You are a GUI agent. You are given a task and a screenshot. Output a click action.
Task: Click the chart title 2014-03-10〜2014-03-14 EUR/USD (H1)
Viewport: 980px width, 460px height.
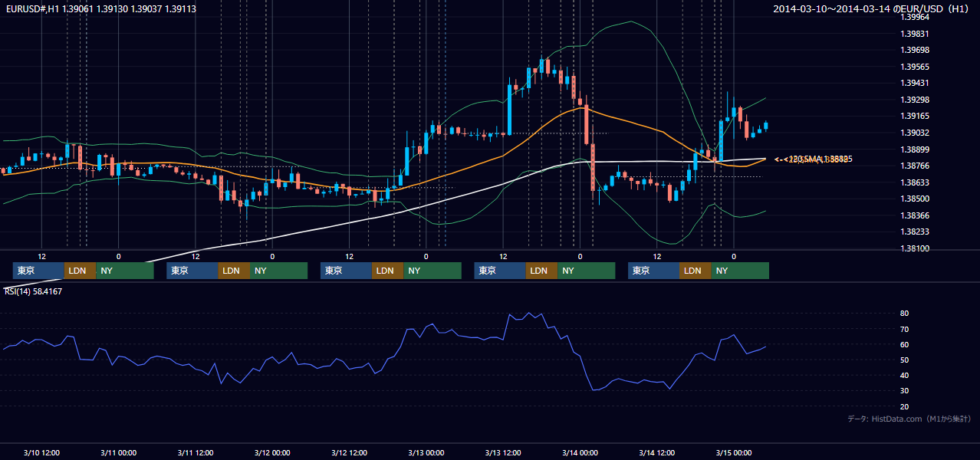(872, 9)
